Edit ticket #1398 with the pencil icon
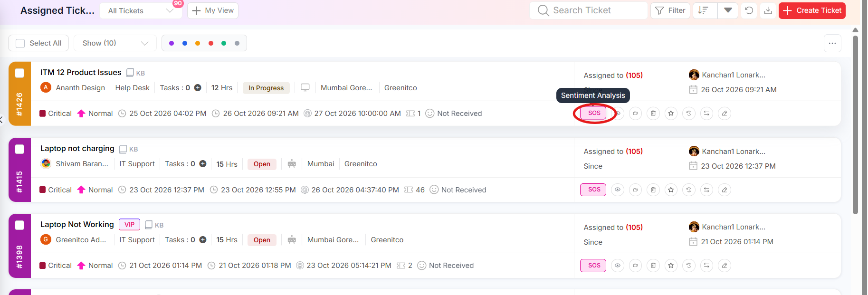Viewport: 868px width, 295px height. (725, 266)
